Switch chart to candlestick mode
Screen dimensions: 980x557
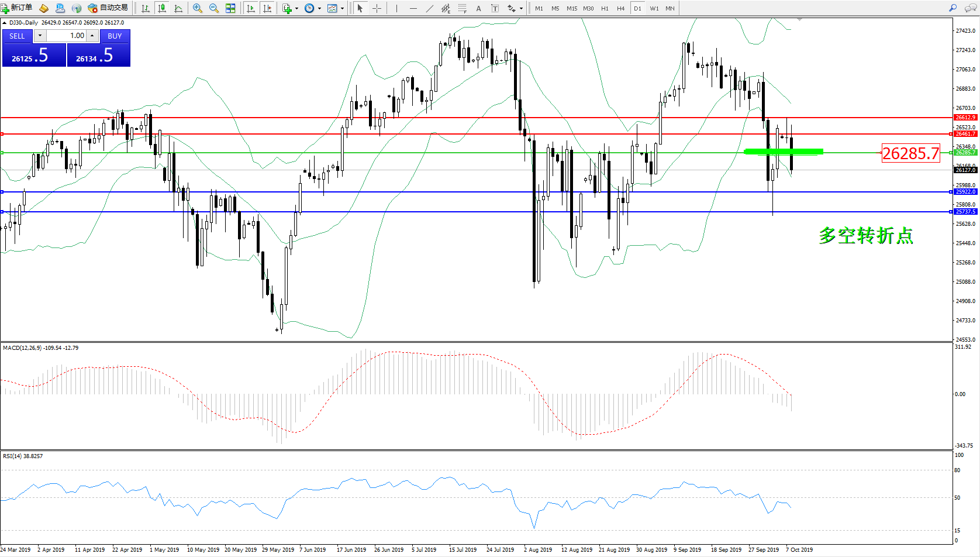pos(162,8)
